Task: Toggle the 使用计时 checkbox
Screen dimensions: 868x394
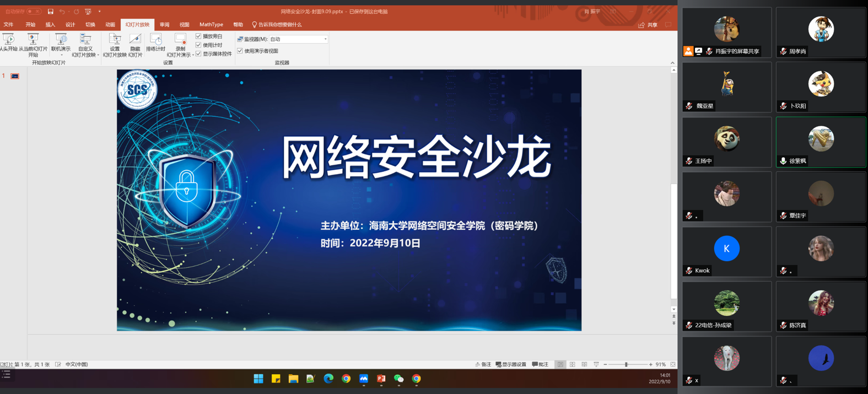Action: (x=198, y=45)
